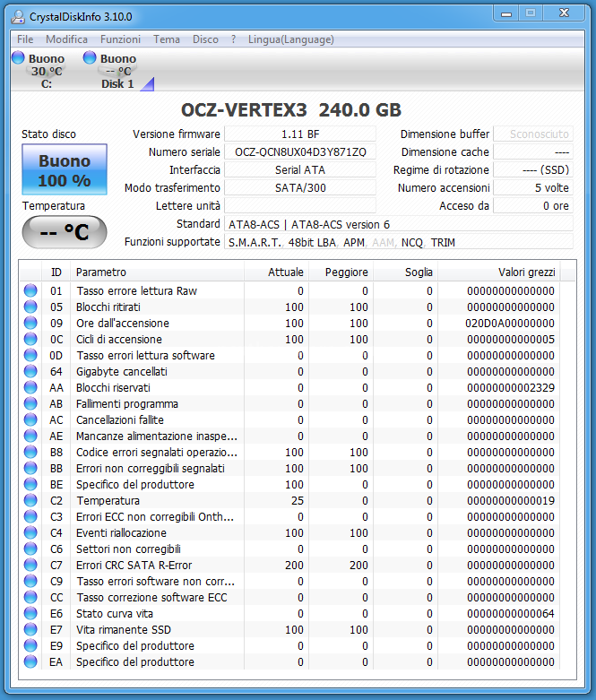Click status icon for Stato curva vita
The width and height of the screenshot is (596, 700).
pos(30,613)
